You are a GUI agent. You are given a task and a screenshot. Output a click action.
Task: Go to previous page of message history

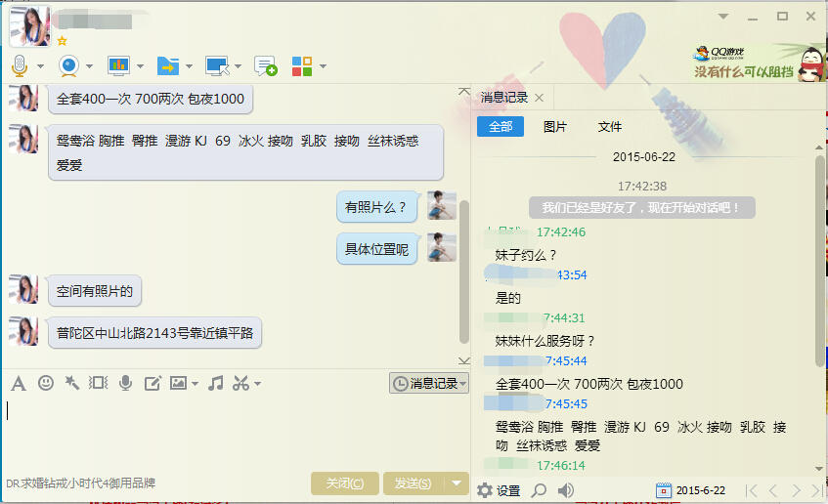[x=773, y=490]
